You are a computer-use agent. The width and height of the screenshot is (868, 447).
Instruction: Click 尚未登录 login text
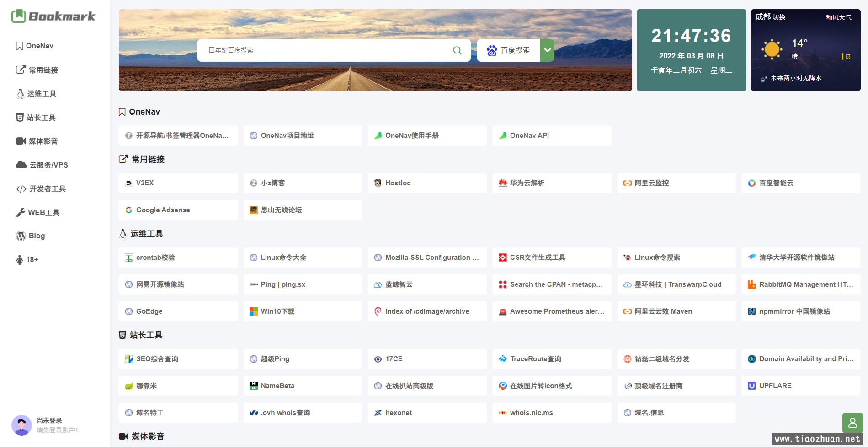49,421
